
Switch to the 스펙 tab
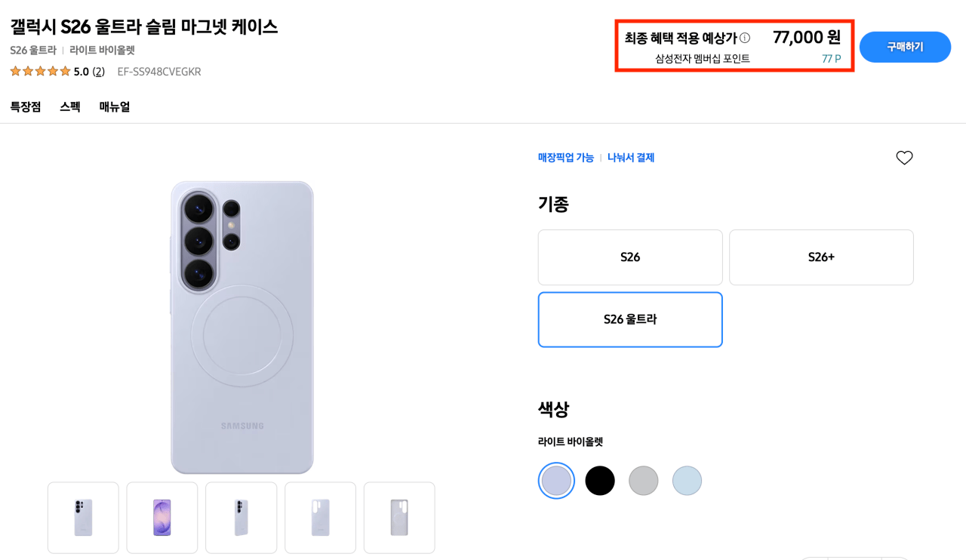(69, 106)
